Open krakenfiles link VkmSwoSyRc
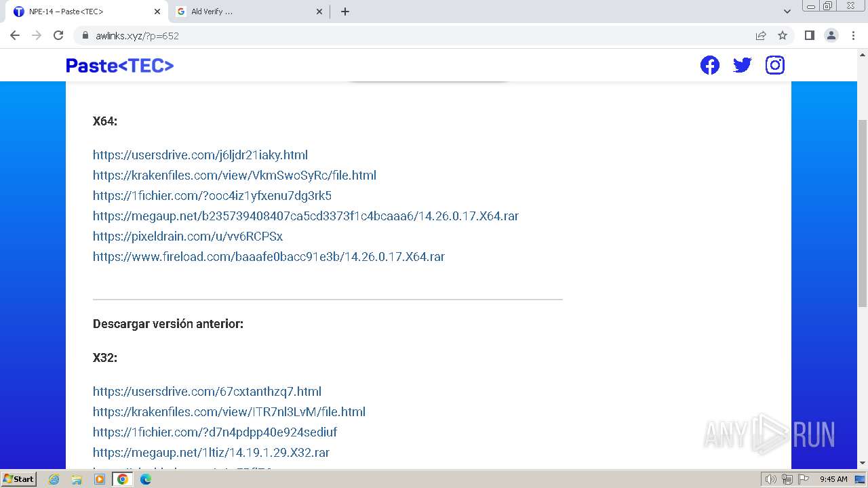 pyautogui.click(x=235, y=175)
